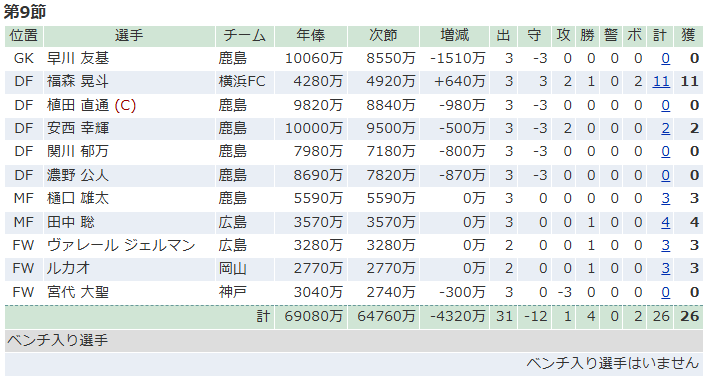Click 植田 直通 points total link
The width and height of the screenshot is (705, 379).
(665, 105)
